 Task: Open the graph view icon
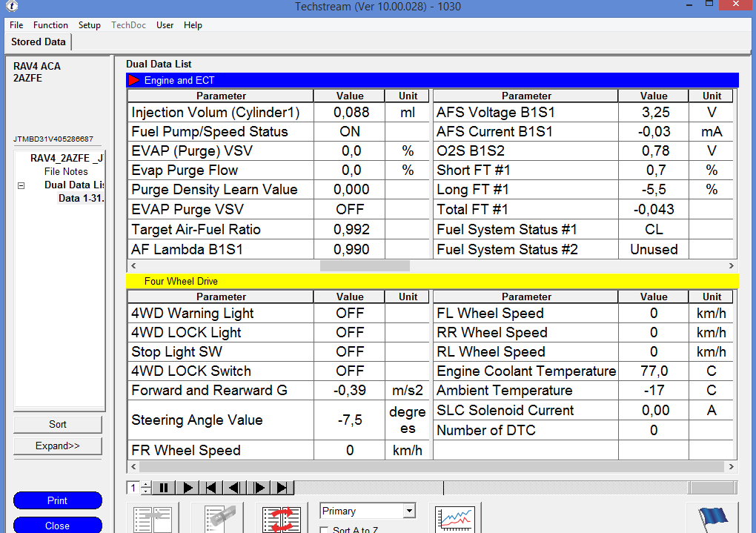click(454, 518)
